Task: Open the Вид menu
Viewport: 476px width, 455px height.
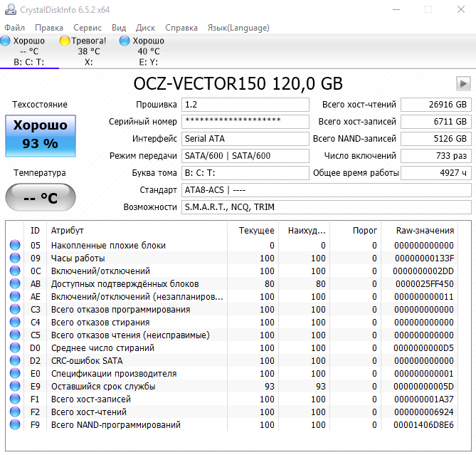Action: (x=119, y=28)
